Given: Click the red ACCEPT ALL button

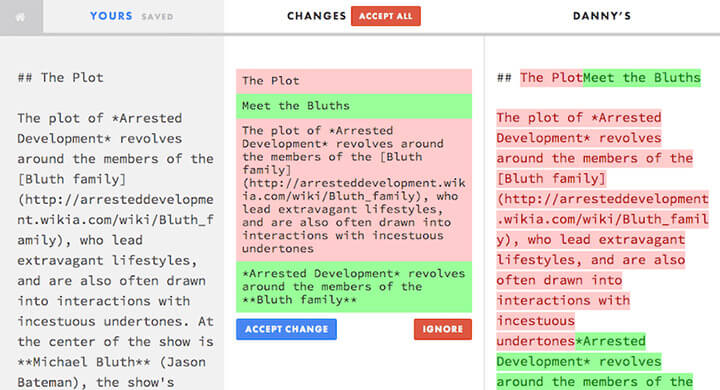Looking at the screenshot, I should [386, 16].
